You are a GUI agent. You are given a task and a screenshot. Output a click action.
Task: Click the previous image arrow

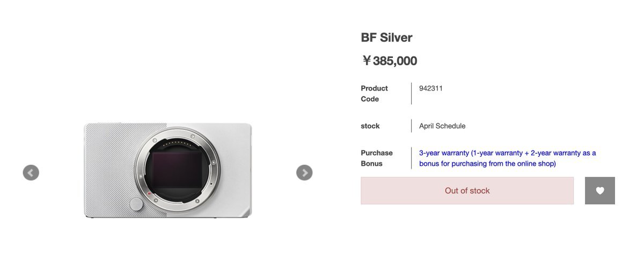31,173
